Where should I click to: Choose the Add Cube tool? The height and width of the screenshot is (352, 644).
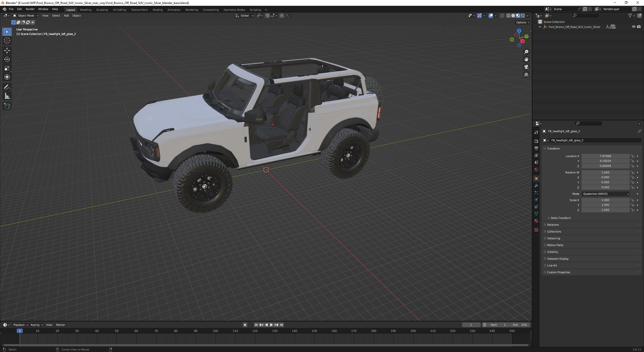click(x=7, y=106)
